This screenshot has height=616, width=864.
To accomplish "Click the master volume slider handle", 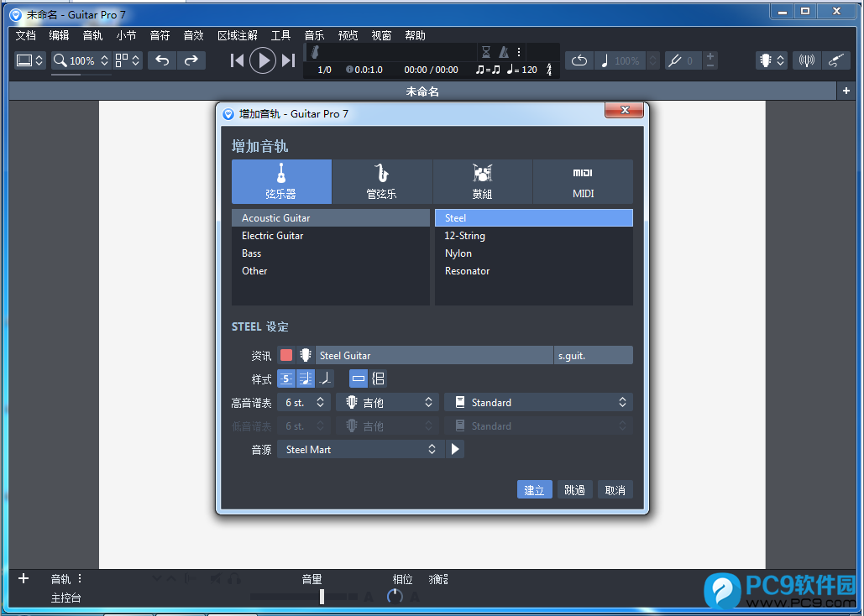I will point(322,596).
